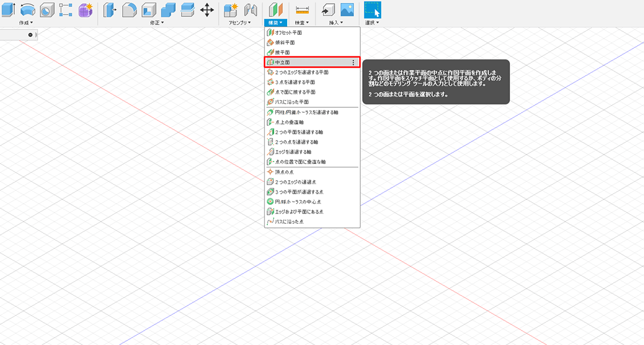Image resolution: width=644 pixels, height=345 pixels.
Task: Click three-dot options beside 中立面
Action: point(353,63)
